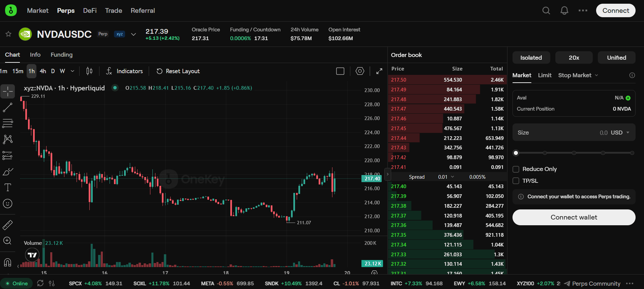Toggle the Unified account mode
This screenshot has height=289, width=644.
(x=616, y=58)
